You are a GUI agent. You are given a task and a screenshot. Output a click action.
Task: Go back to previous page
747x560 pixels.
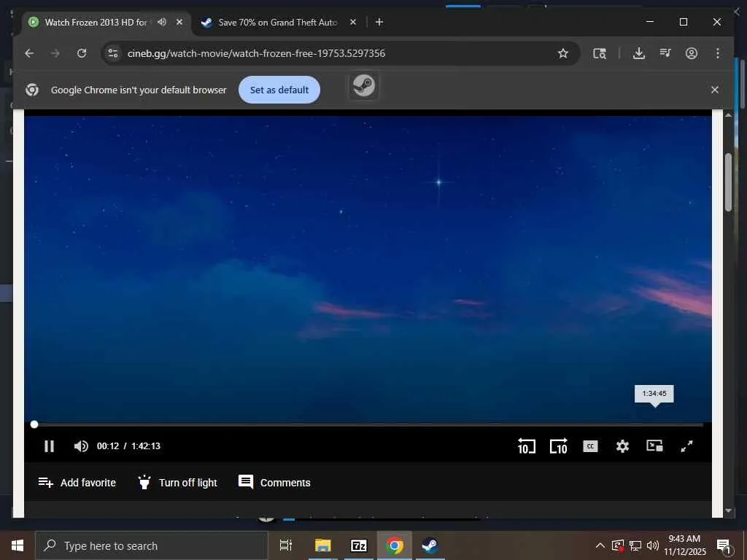click(x=29, y=53)
